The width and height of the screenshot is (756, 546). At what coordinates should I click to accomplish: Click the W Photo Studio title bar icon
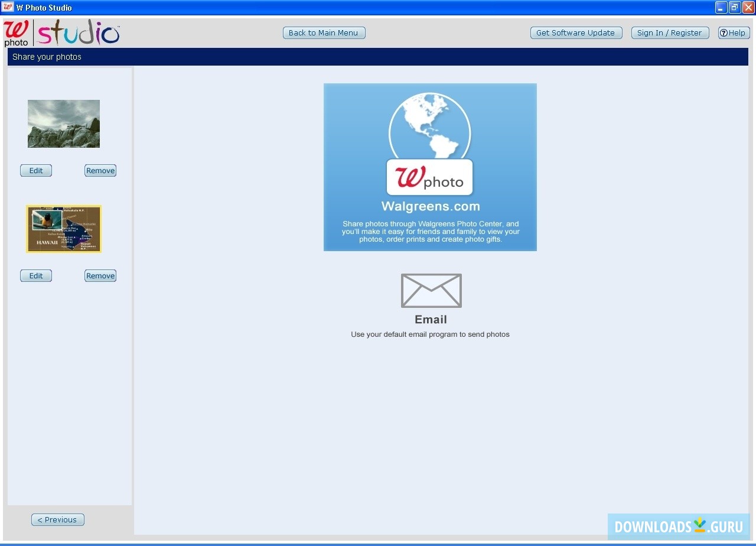[x=8, y=8]
